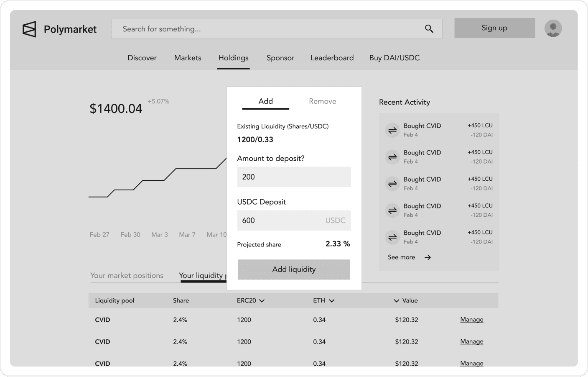Focus the Search for something field
Screen dimensions: 588x377
coord(277,29)
